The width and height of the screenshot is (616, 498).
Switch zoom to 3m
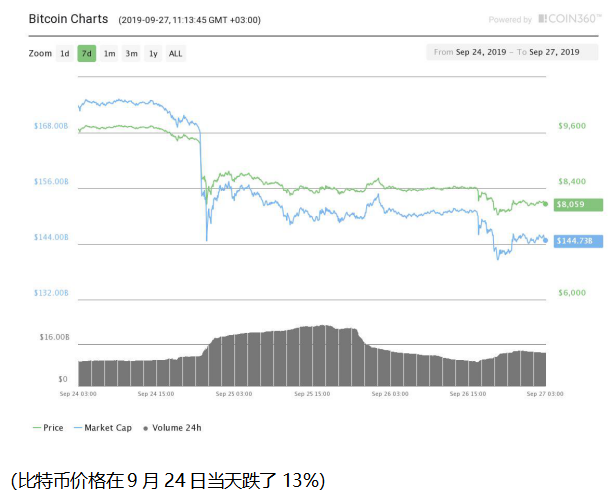tap(131, 53)
